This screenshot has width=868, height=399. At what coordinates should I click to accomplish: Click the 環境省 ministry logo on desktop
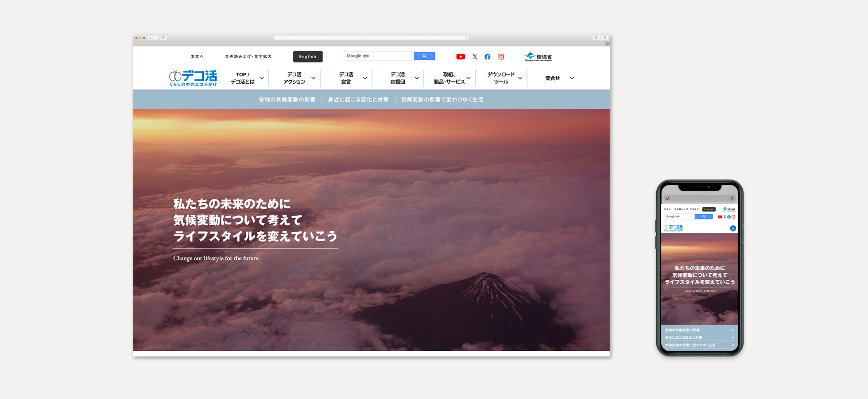pyautogui.click(x=538, y=57)
